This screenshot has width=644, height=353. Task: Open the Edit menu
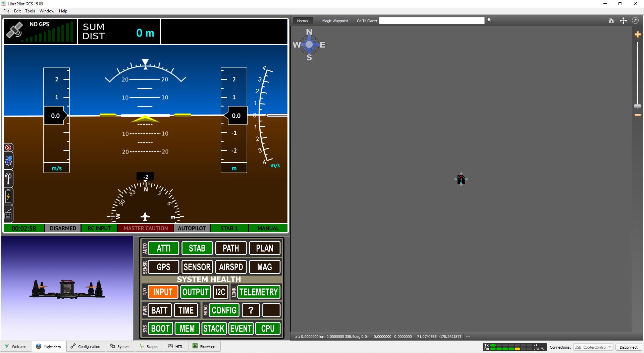(x=17, y=11)
